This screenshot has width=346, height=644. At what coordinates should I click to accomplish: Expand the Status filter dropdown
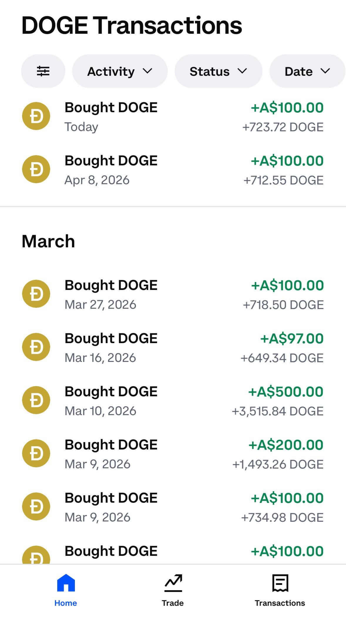[x=218, y=71]
